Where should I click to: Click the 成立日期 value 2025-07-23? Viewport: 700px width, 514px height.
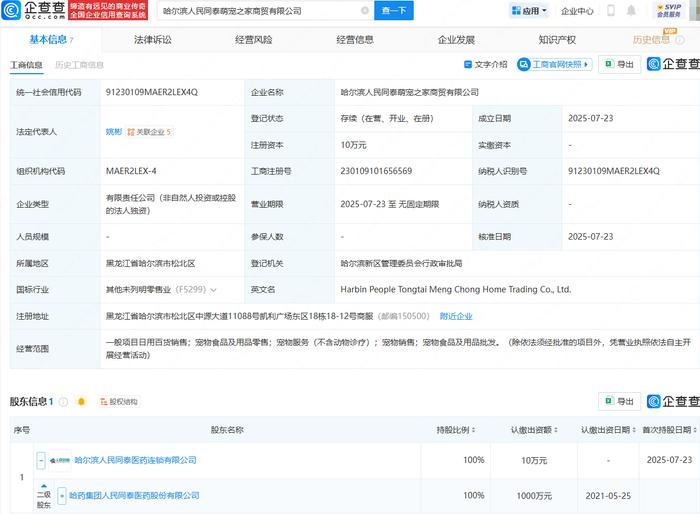click(590, 118)
